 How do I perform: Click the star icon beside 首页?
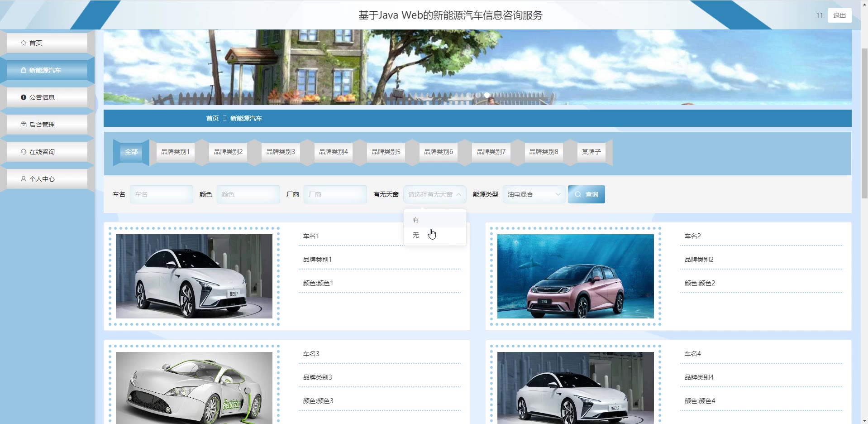[24, 43]
